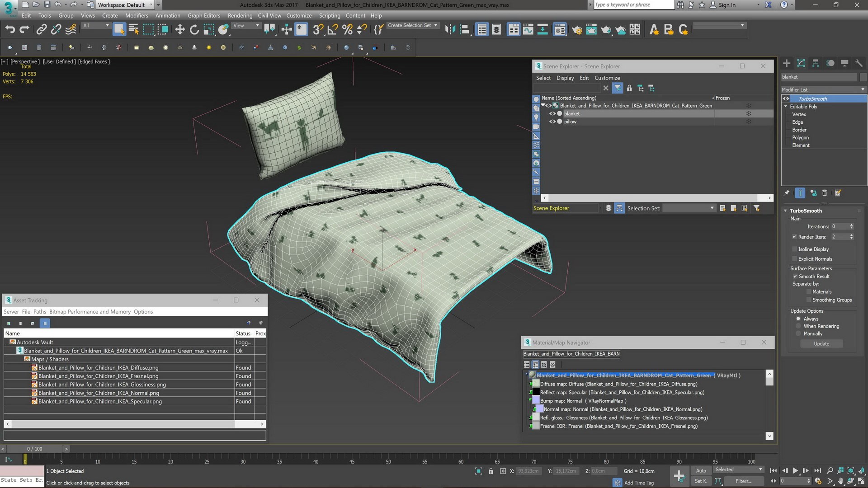Viewport: 868px width, 488px height.
Task: Switch to the Modify command panel
Action: (801, 63)
